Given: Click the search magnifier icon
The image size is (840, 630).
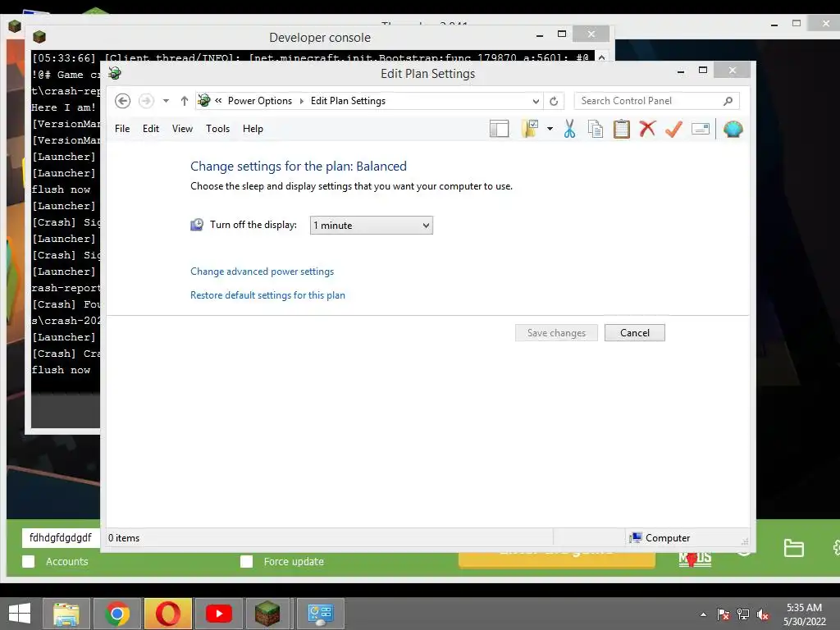Looking at the screenshot, I should (728, 101).
